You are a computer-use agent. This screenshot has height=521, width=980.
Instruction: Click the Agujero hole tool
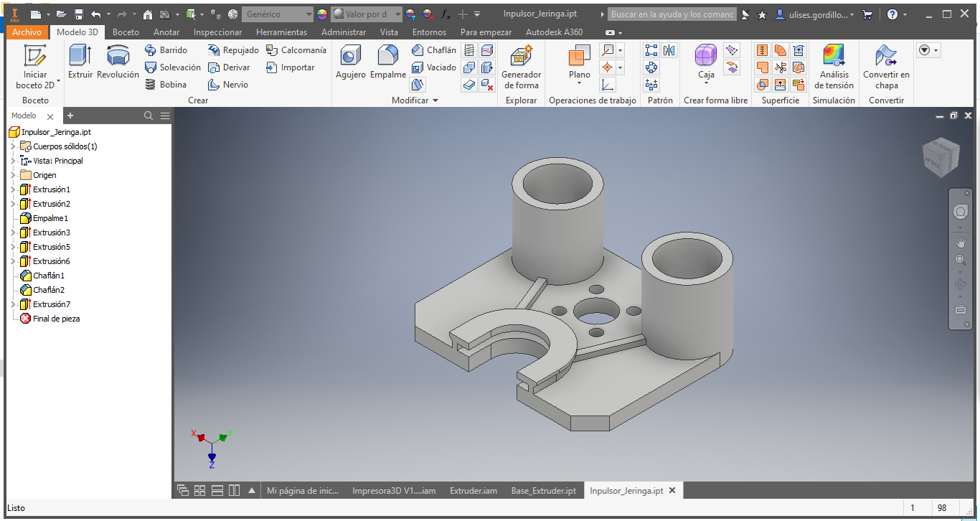[x=350, y=62]
